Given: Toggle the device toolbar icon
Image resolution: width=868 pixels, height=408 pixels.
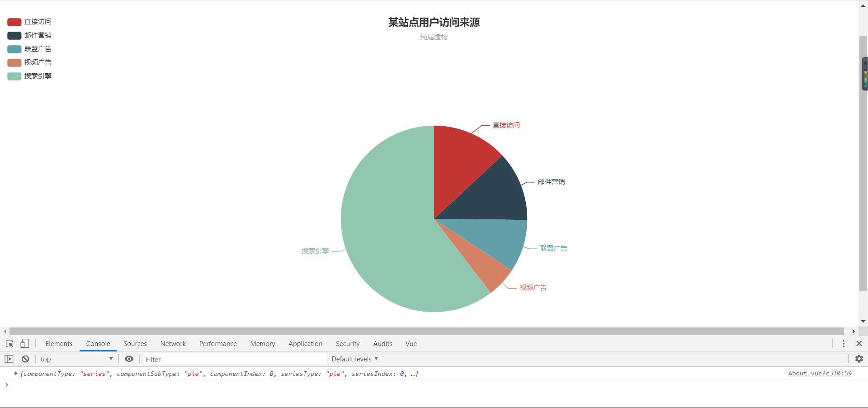Looking at the screenshot, I should 25,344.
